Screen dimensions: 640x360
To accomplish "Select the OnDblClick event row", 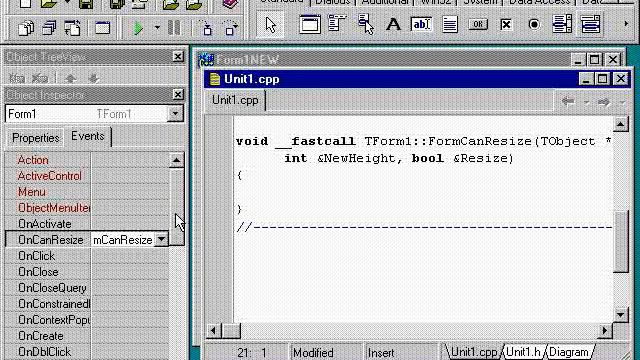I will click(87, 352).
